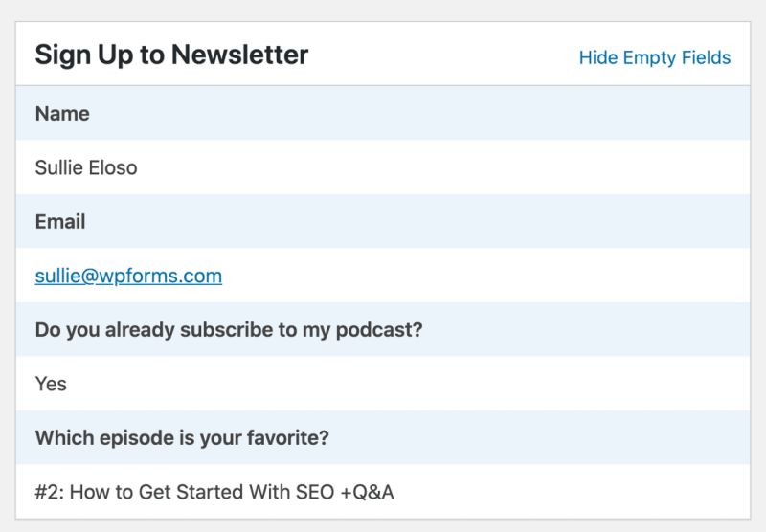Open the sullie@wpforms.com email link
The height and width of the screenshot is (532, 766).
[128, 277]
